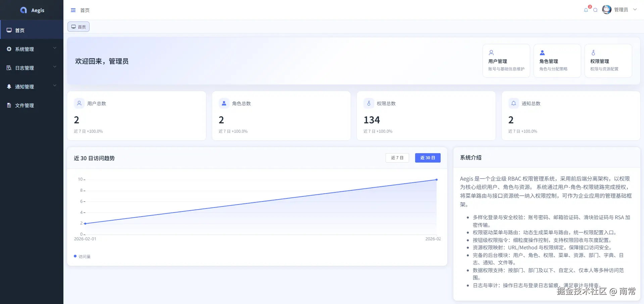The height and width of the screenshot is (304, 644).
Task: Open the search magnifier icon
Action: pyautogui.click(x=596, y=10)
